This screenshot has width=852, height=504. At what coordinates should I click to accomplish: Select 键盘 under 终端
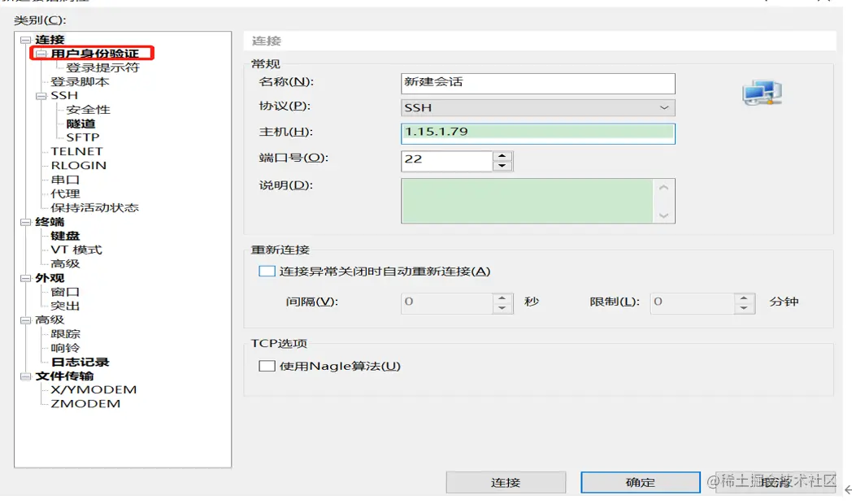(x=65, y=237)
